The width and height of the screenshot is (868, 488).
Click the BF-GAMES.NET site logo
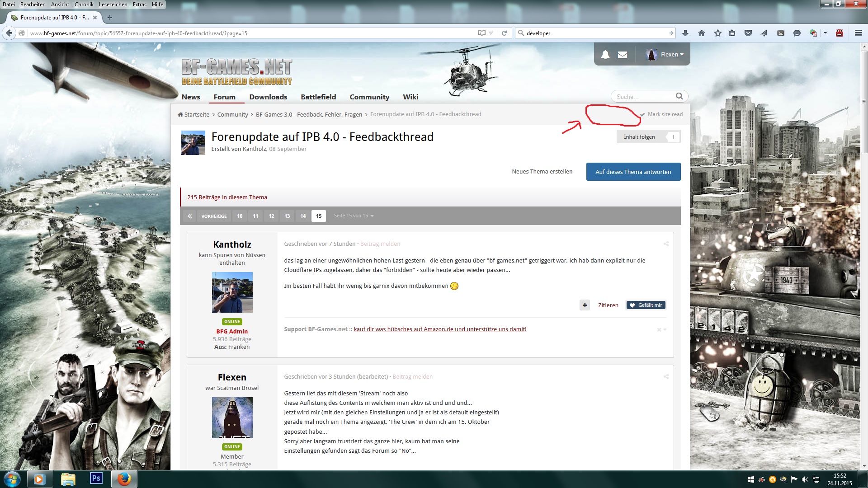[236, 72]
